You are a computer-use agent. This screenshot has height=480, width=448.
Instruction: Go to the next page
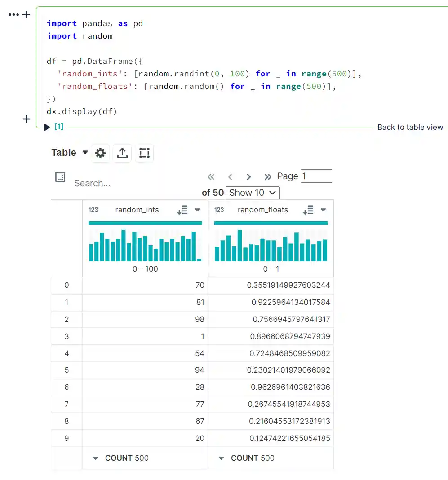point(248,177)
